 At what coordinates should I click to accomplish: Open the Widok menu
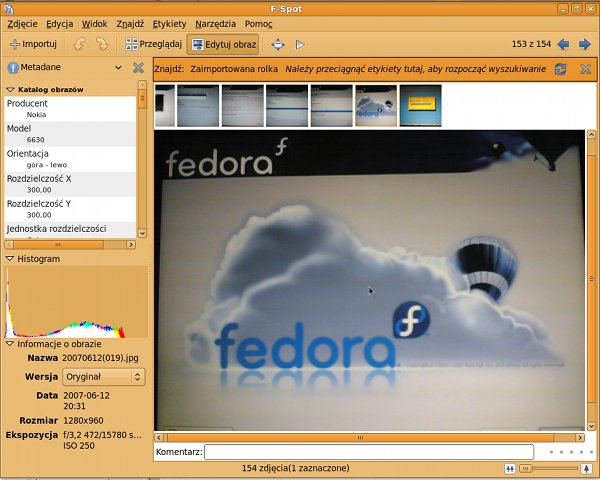click(x=95, y=24)
